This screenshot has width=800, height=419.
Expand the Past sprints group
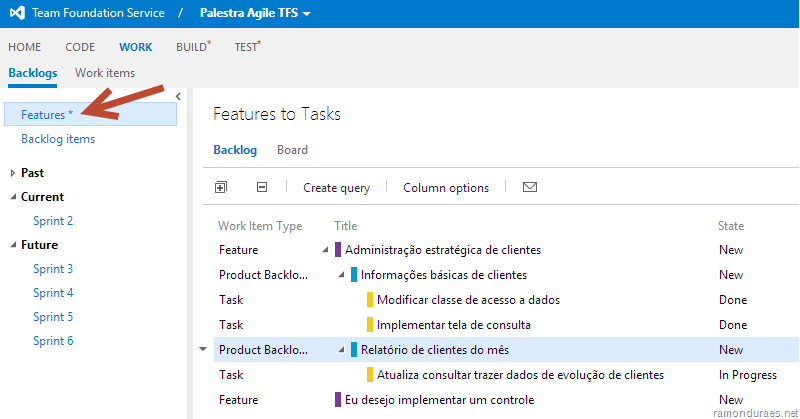(13, 173)
